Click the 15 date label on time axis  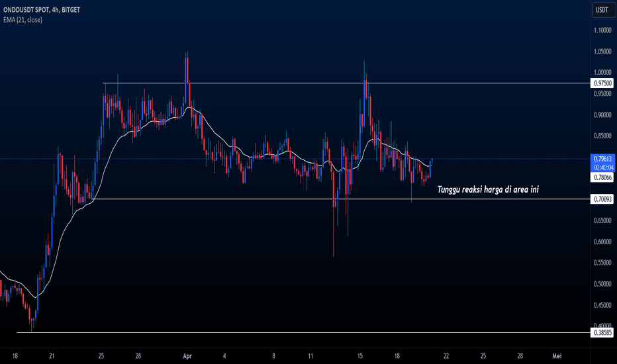point(360,356)
